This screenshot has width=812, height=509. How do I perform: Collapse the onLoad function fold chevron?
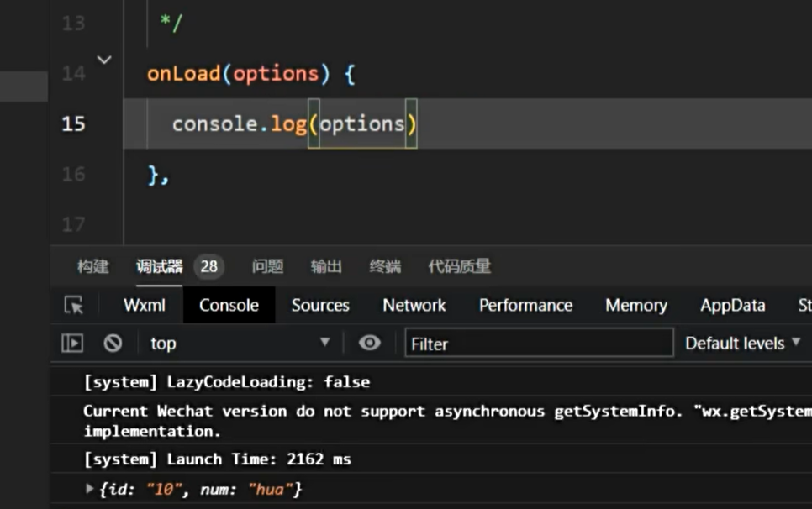(x=104, y=60)
